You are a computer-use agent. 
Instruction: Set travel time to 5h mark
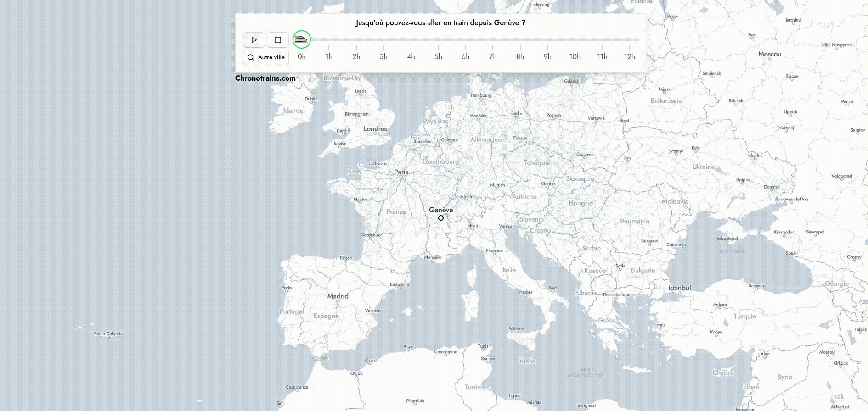pyautogui.click(x=438, y=56)
